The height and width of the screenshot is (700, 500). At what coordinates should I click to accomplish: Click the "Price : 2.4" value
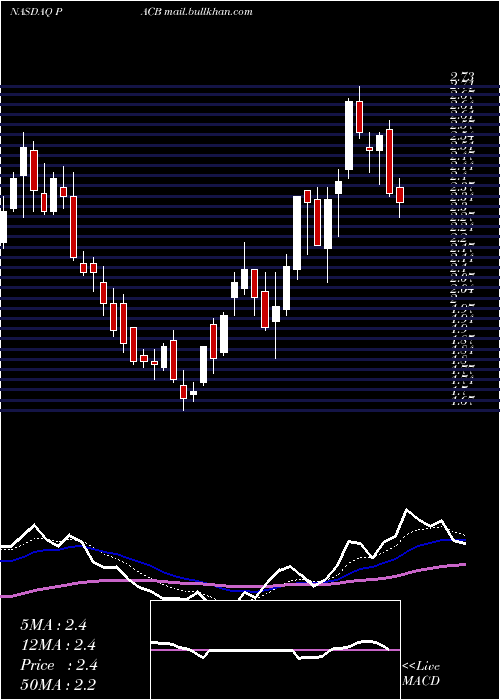click(58, 665)
